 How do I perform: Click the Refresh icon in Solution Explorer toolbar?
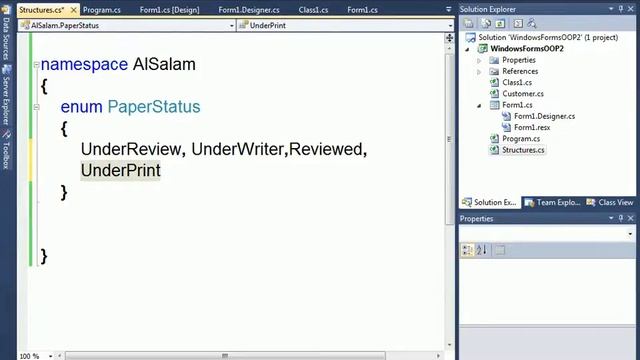pyautogui.click(x=500, y=24)
